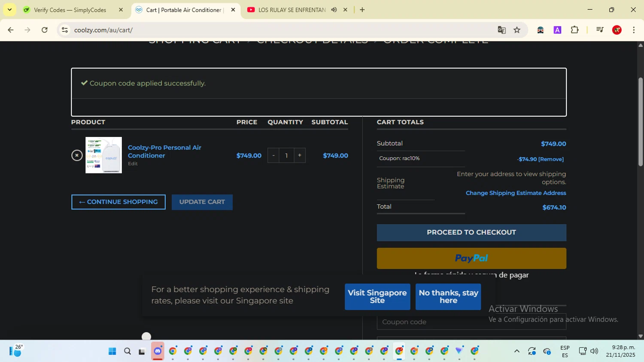Image resolution: width=644 pixels, height=362 pixels.
Task: Close the Verify Codes — SimplyCodes tab
Action: tap(121, 10)
